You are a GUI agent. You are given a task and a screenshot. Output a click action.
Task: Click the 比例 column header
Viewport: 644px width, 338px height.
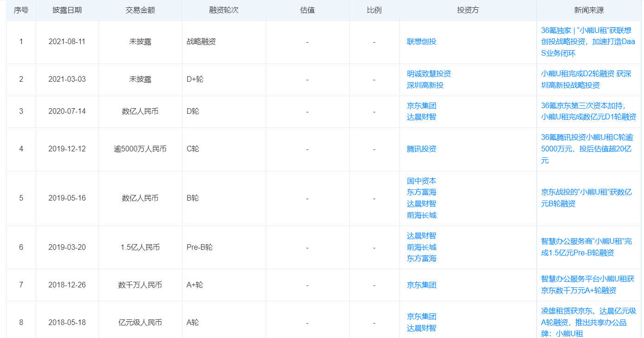click(374, 10)
